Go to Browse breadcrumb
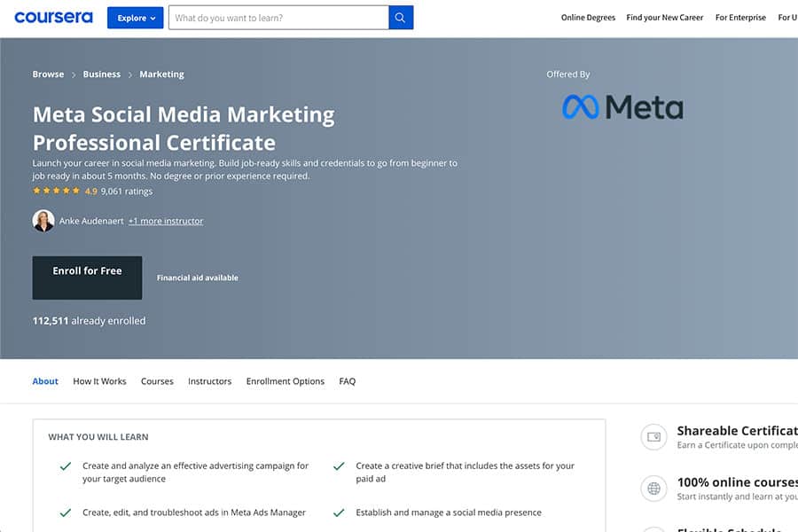 49,74
